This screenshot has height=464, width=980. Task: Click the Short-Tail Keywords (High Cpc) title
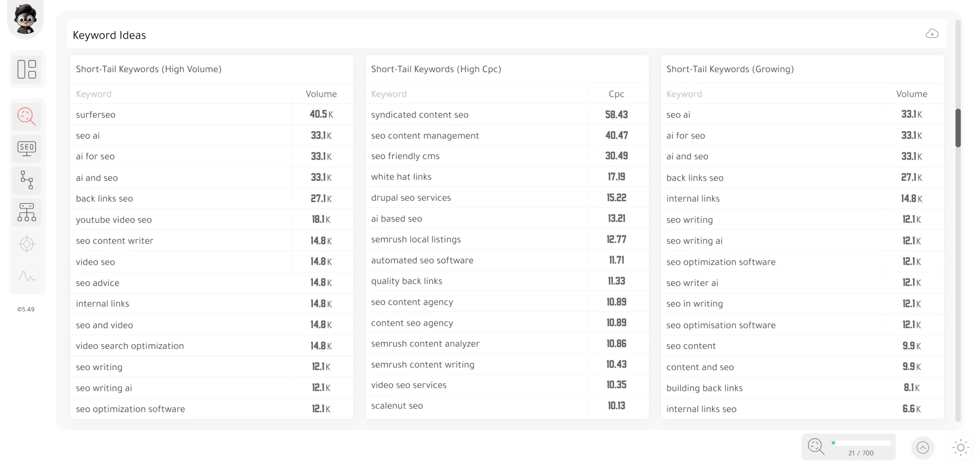436,69
